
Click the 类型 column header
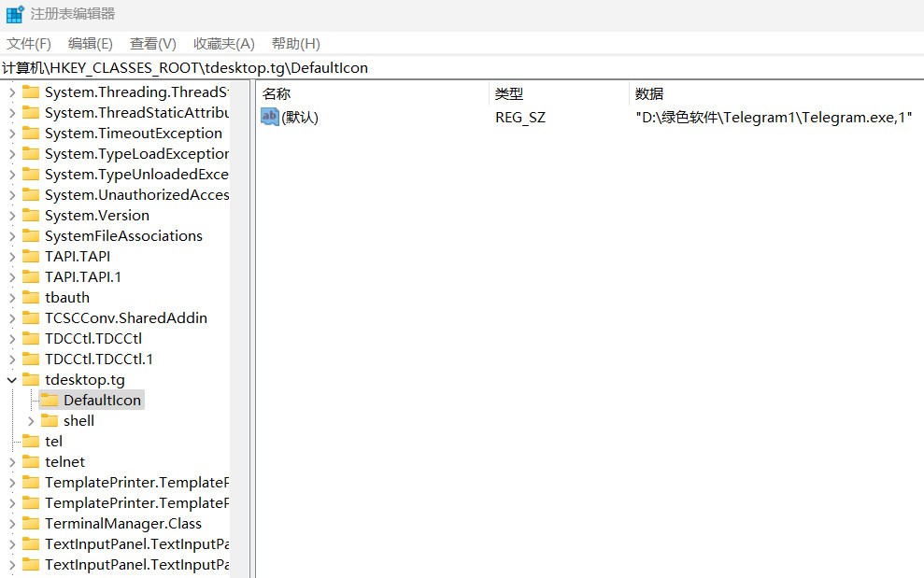pyautogui.click(x=509, y=93)
